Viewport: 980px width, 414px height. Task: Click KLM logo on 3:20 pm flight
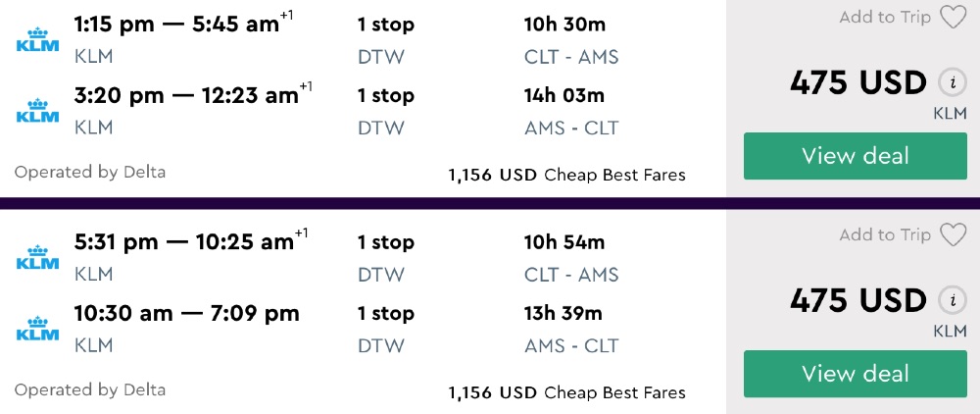pyautogui.click(x=37, y=111)
